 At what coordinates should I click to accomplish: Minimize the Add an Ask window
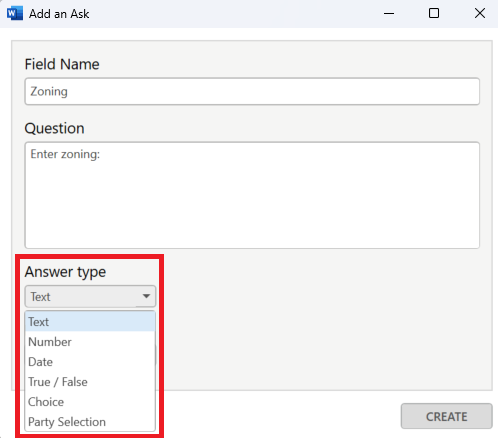(389, 14)
